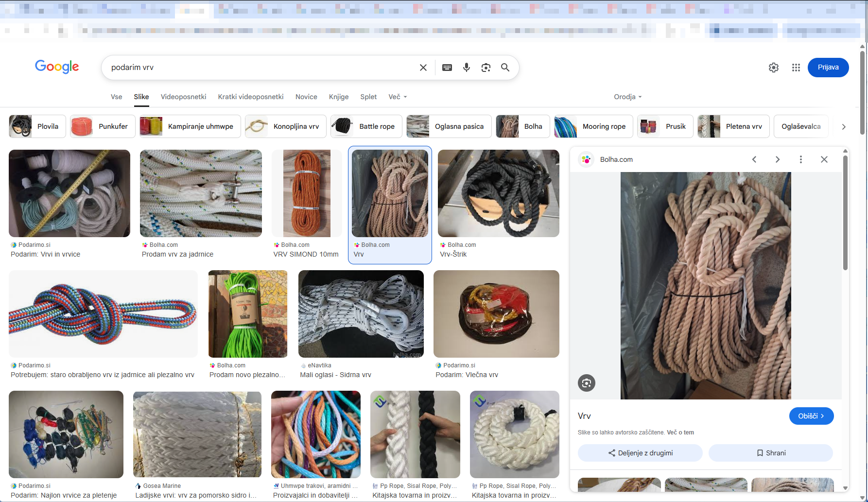The width and height of the screenshot is (868, 502).
Task: Click Podarim: Vlečna vrv caption link
Action: click(467, 375)
